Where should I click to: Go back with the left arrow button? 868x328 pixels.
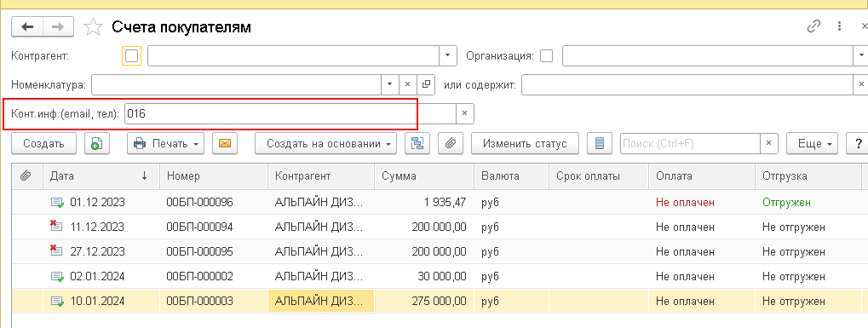tap(27, 26)
